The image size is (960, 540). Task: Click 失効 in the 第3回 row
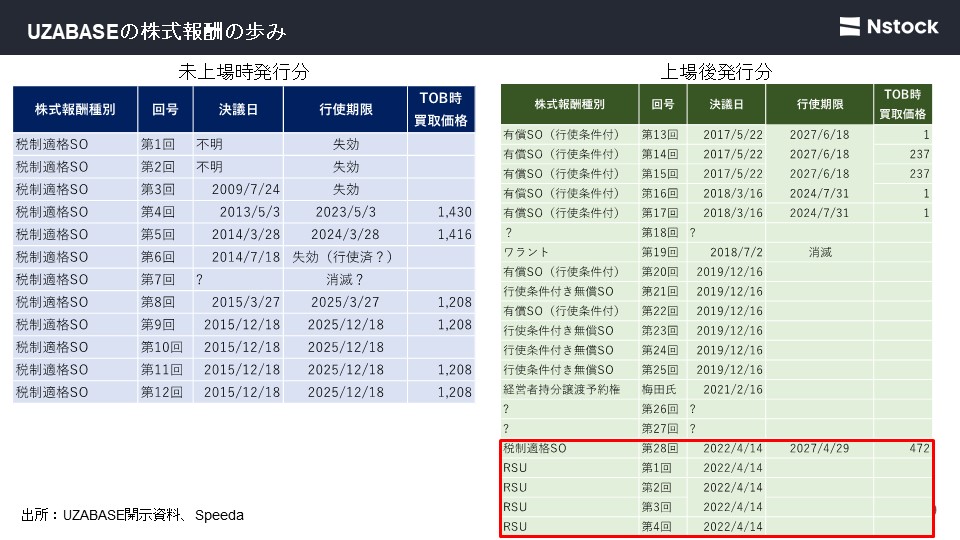346,189
